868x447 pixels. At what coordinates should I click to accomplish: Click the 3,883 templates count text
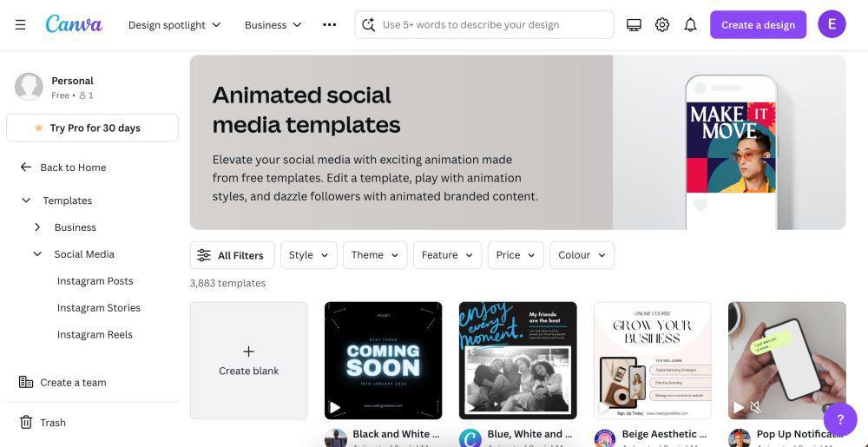(227, 283)
